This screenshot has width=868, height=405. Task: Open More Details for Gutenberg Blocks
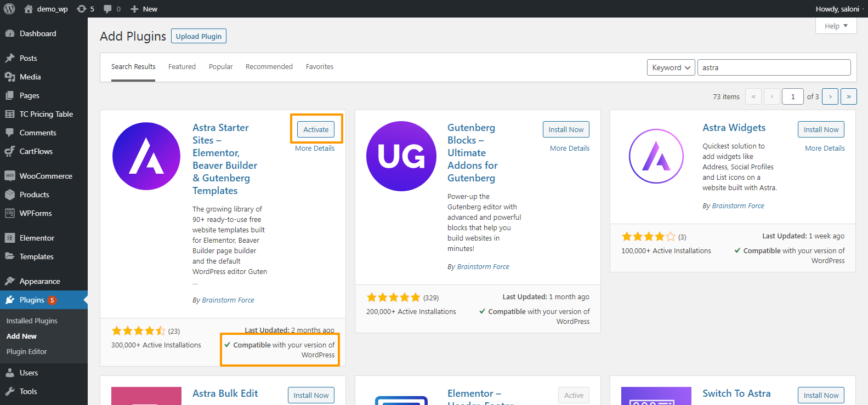click(570, 148)
